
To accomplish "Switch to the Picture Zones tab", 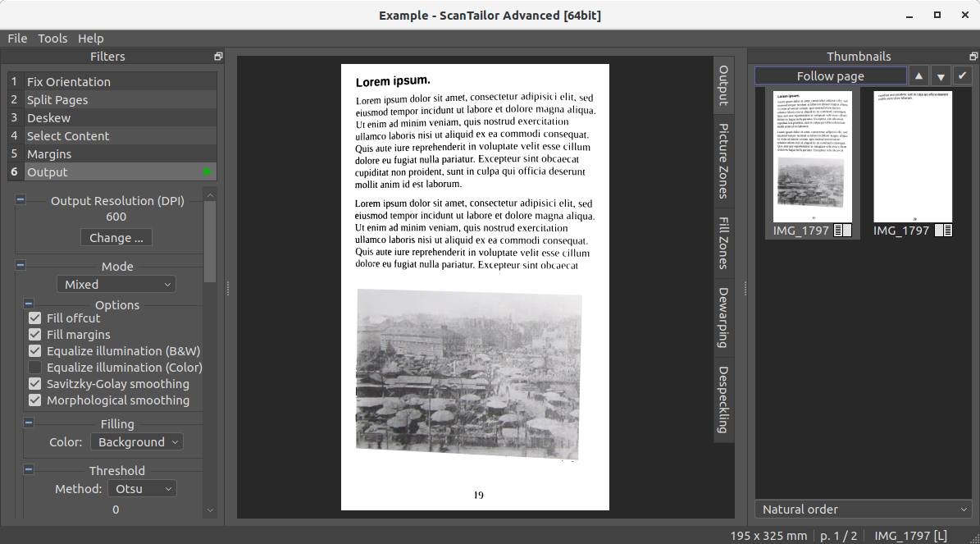I will pos(724,162).
